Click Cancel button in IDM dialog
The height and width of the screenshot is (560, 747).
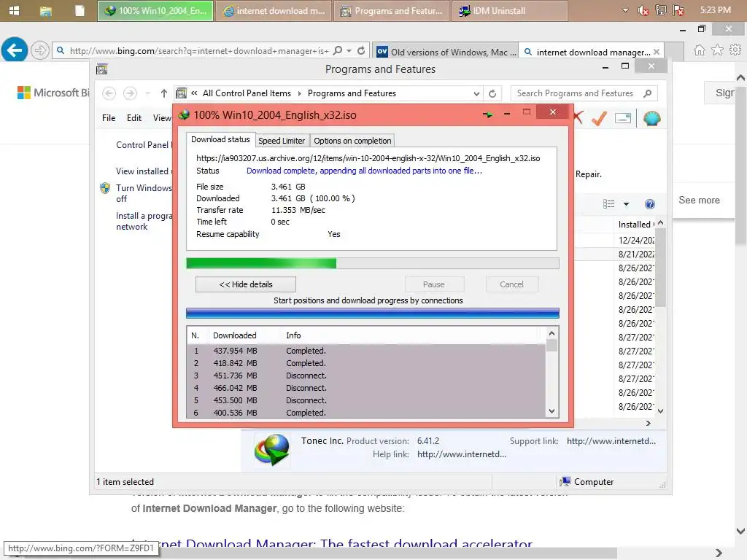511,284
